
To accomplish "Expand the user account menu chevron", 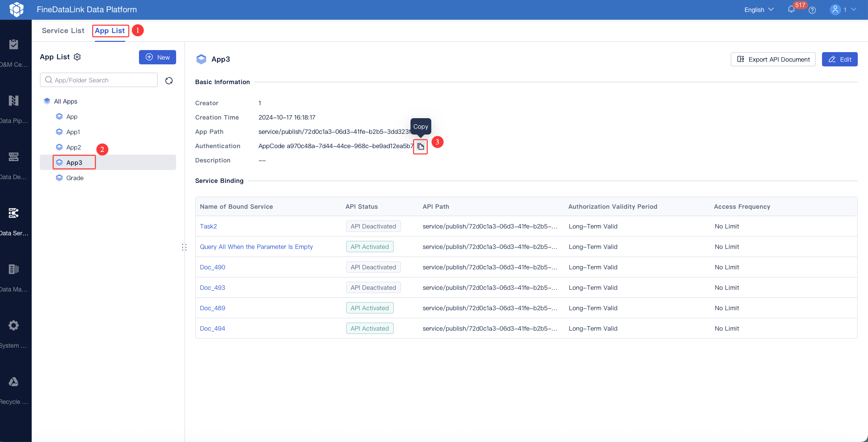I will point(853,10).
